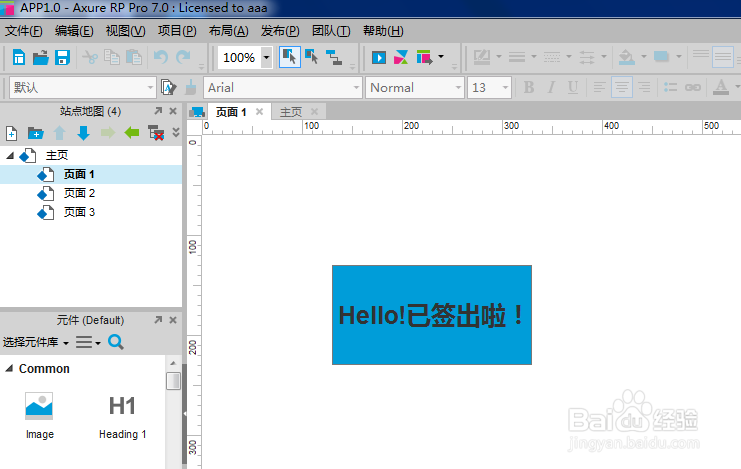741x469 pixels.
Task: Click the bullet list icon
Action: tap(670, 87)
